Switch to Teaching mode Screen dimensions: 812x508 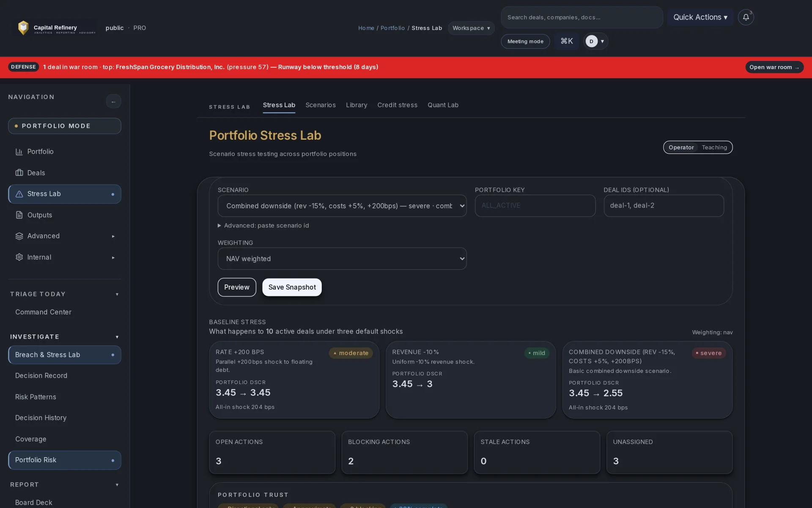(714, 147)
